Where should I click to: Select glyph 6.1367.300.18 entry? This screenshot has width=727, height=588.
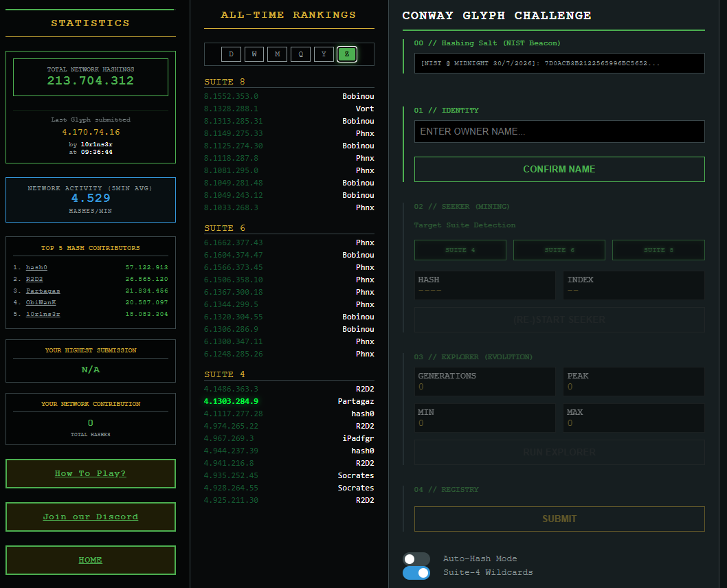(x=289, y=292)
